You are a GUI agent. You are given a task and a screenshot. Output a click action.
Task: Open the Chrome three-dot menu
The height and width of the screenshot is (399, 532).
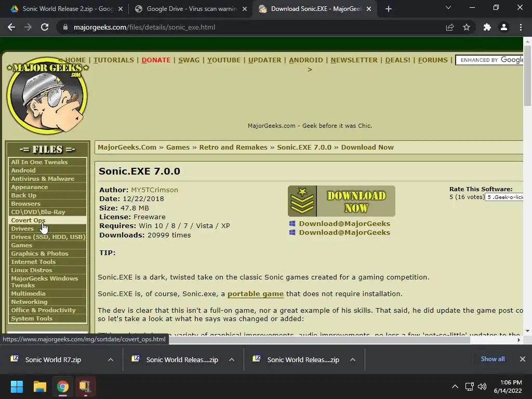pos(521,27)
